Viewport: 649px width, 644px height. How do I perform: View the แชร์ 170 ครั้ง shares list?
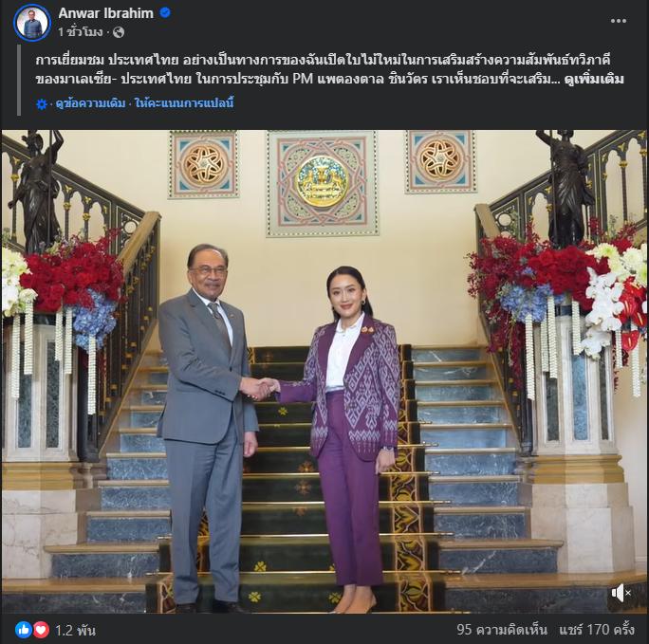pyautogui.click(x=597, y=630)
